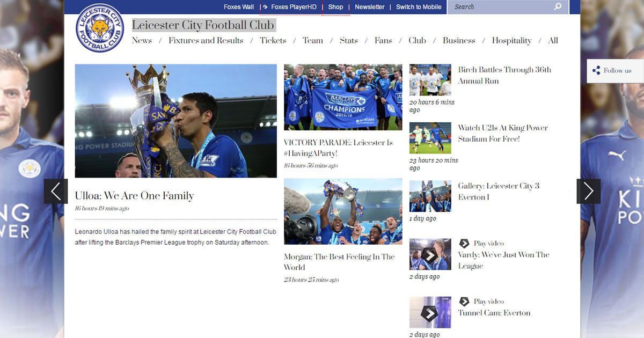Go to next slide with right arrow
Screen dimensions: 644x338
pyautogui.click(x=588, y=191)
